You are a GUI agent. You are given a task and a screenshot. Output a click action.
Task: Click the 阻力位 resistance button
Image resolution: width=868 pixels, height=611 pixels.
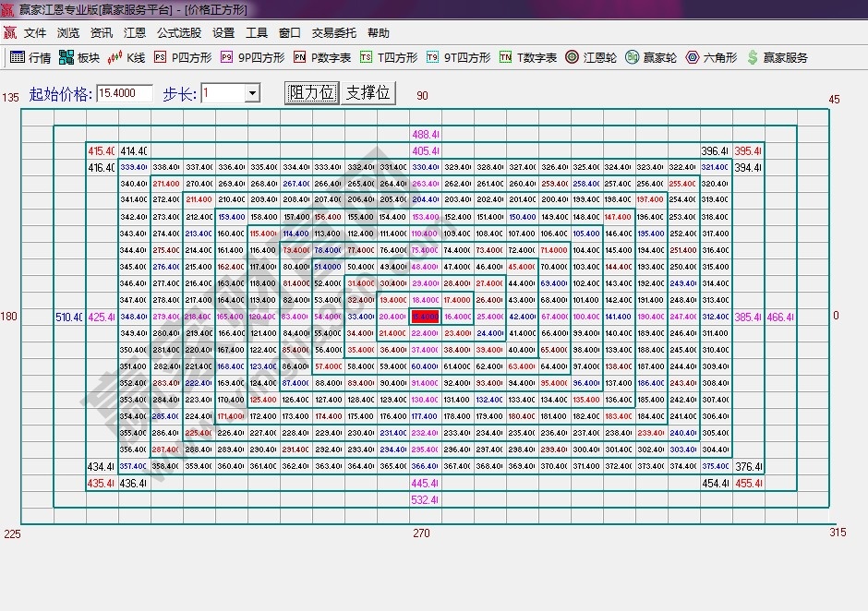point(311,92)
